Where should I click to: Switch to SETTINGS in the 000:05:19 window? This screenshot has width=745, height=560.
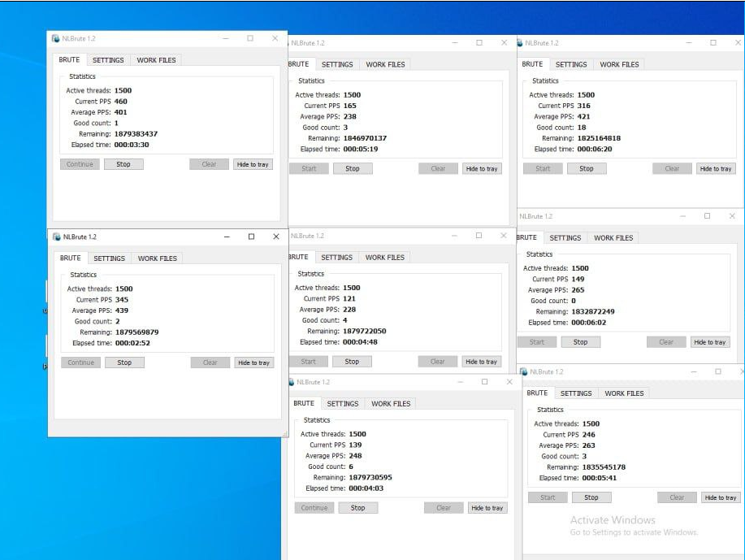point(337,65)
